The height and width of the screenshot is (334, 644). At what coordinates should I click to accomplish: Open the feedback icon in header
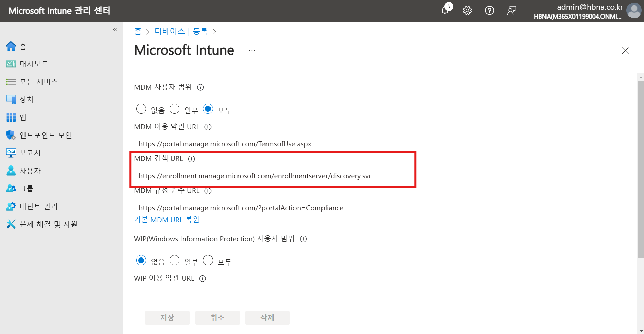tap(512, 11)
